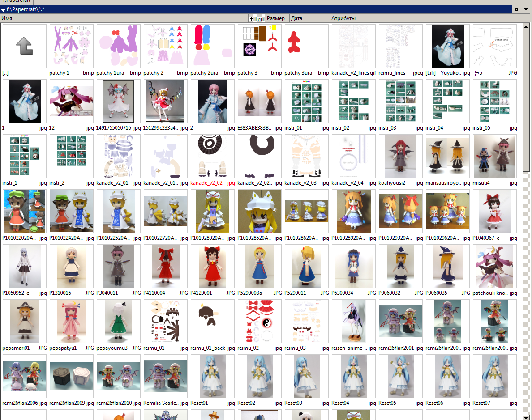Select the patchy 3ura thumbnail
Viewport: 532px width, 420px height.
tap(307, 46)
